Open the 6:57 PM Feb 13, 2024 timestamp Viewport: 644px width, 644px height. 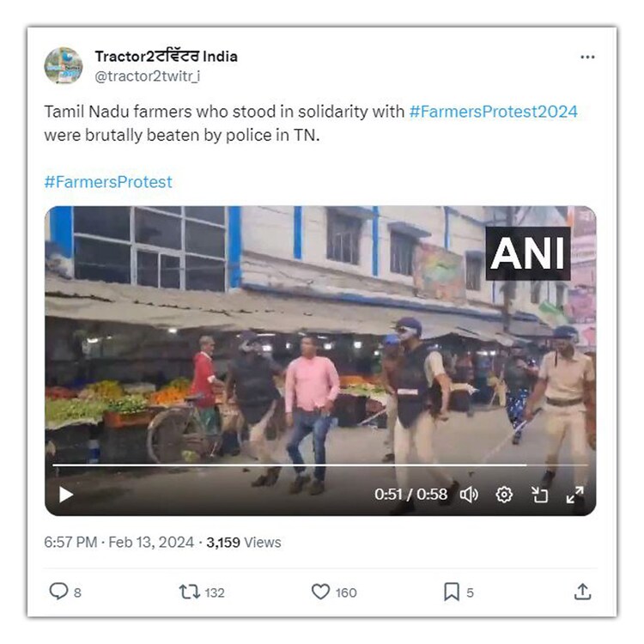118,543
